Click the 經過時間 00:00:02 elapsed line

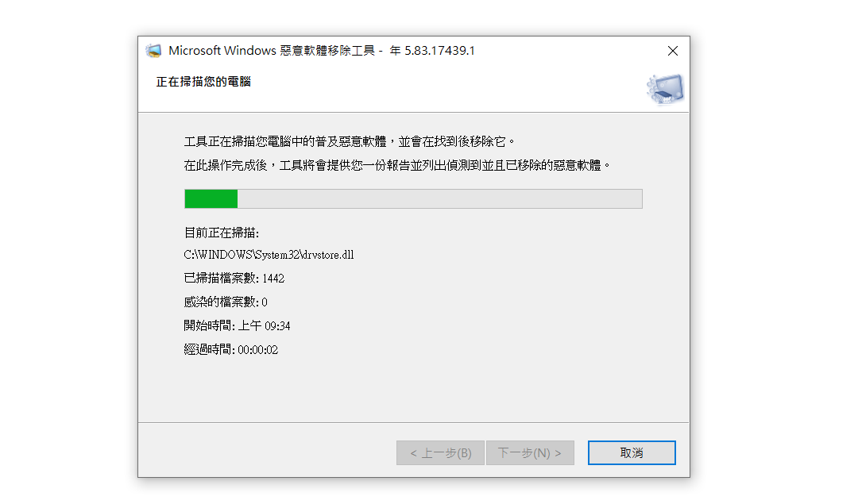tap(231, 350)
